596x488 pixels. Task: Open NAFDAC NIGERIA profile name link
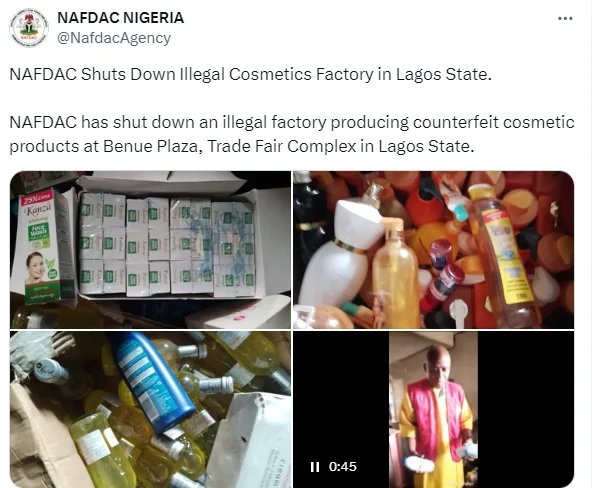point(120,18)
